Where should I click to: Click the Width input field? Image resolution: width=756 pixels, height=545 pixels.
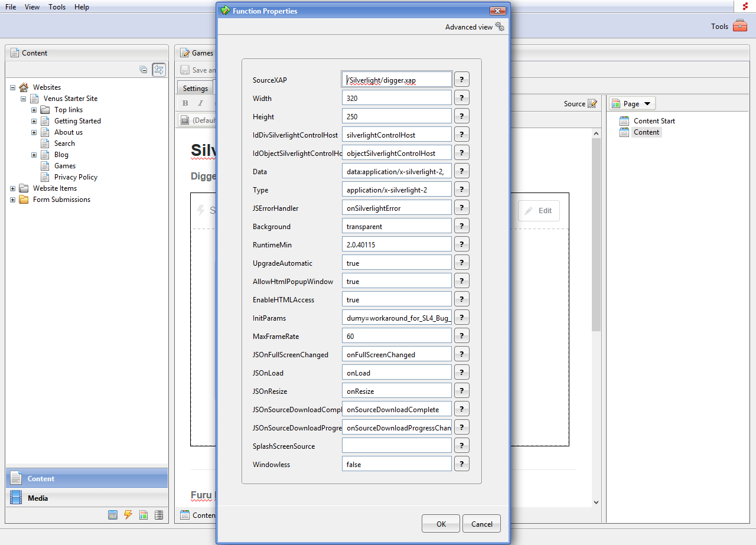pyautogui.click(x=396, y=98)
